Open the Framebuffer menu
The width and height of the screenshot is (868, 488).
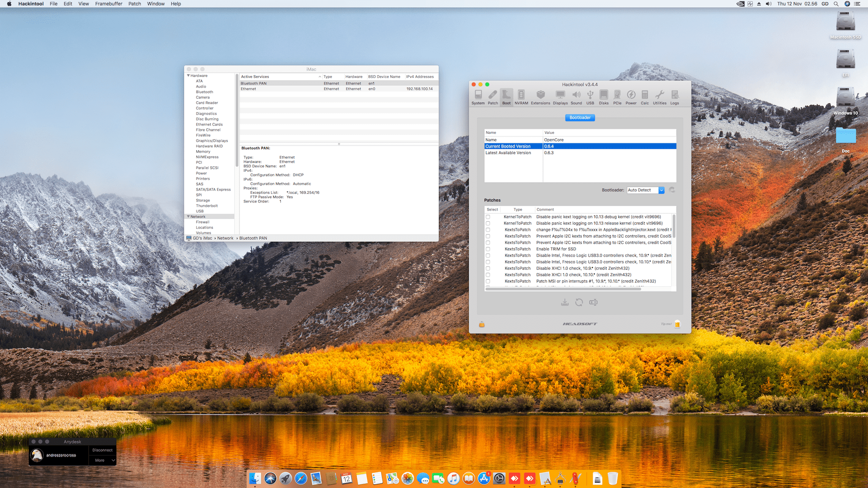pyautogui.click(x=108, y=4)
